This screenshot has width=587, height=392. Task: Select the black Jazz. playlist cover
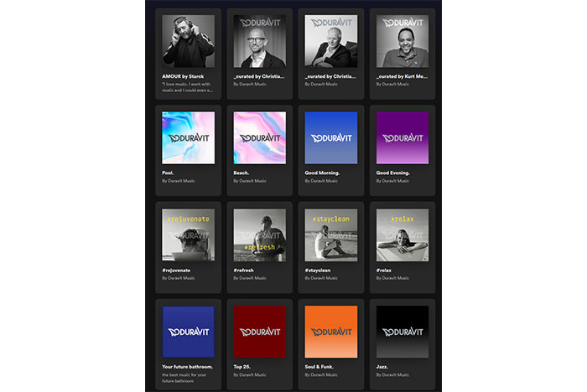point(403,332)
